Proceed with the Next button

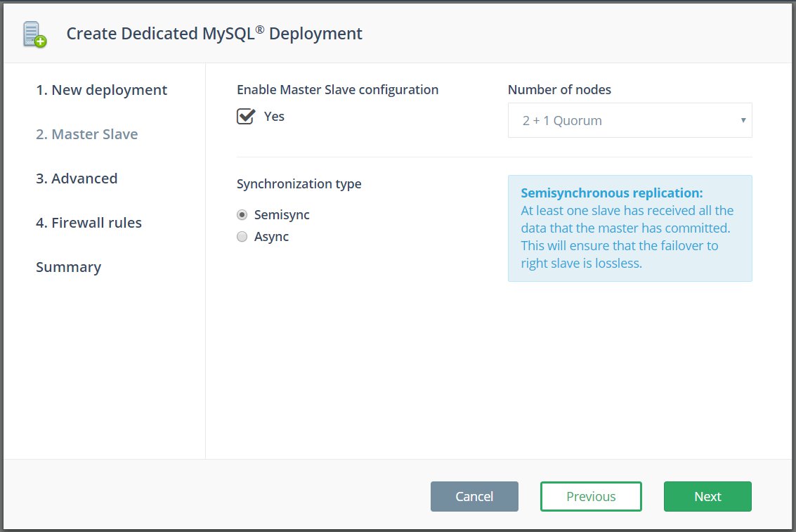(x=707, y=496)
